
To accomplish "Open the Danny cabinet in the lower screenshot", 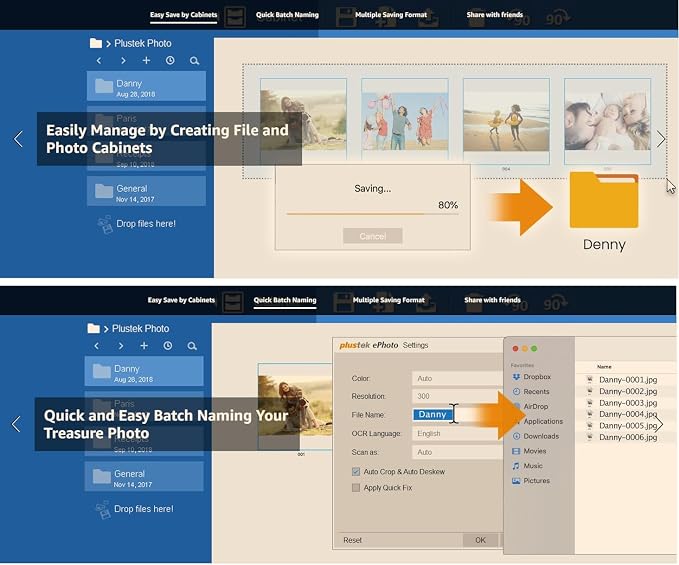I will [x=144, y=371].
